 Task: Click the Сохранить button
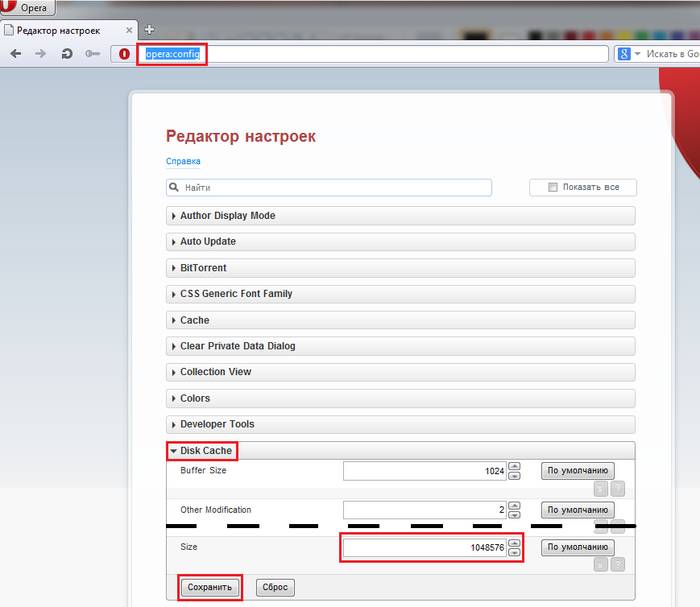[x=211, y=587]
